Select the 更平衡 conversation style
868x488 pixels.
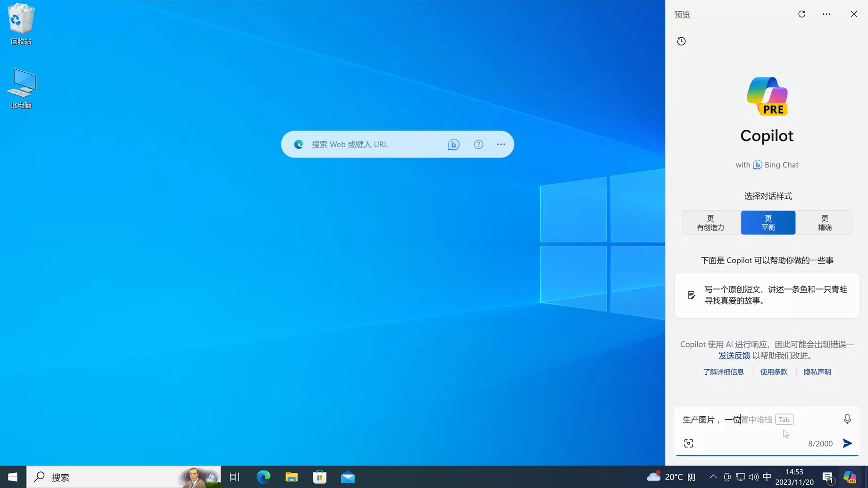click(x=768, y=223)
